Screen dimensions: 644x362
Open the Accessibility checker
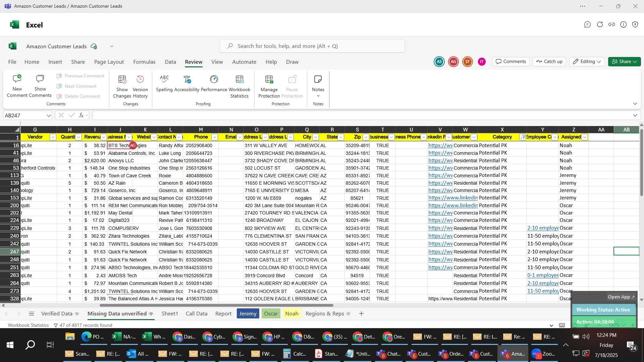point(187,83)
